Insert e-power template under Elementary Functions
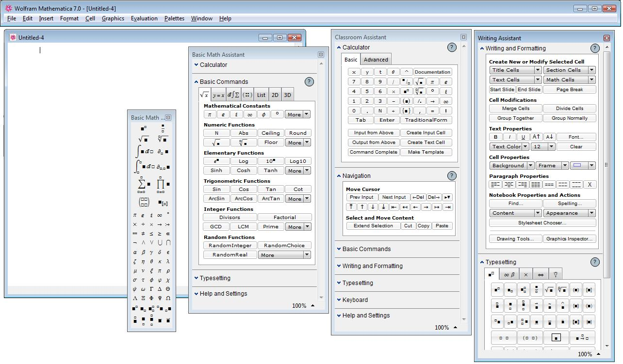 (x=216, y=161)
